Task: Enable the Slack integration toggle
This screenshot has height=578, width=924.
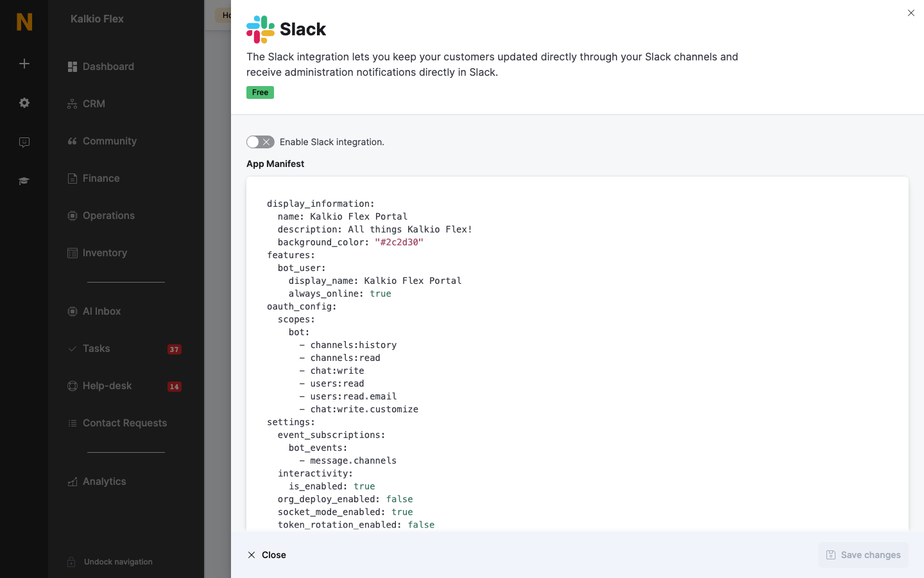Action: click(261, 142)
